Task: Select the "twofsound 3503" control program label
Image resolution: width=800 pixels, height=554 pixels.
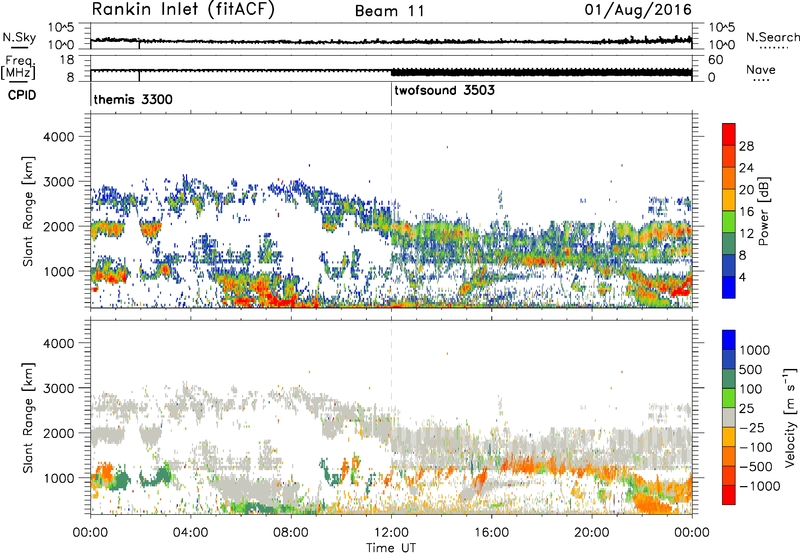Action: pos(444,90)
